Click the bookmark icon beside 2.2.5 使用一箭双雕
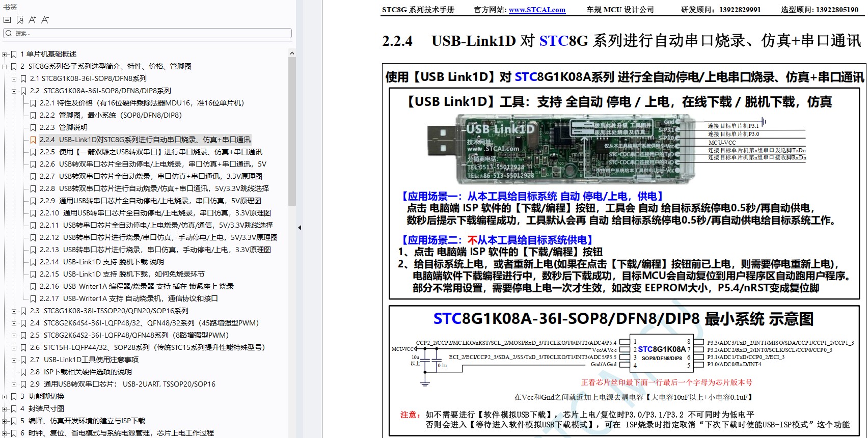Screen dimensions: 868x438 (33, 152)
